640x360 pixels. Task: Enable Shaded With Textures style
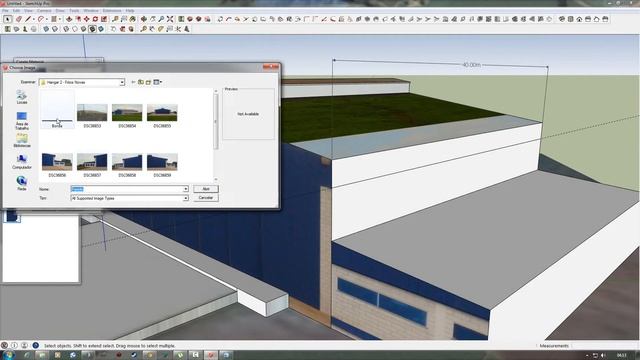pyautogui.click(x=92, y=29)
